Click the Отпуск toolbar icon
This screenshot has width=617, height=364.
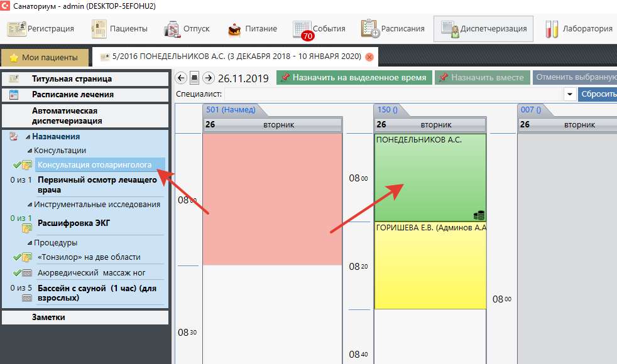[187, 28]
